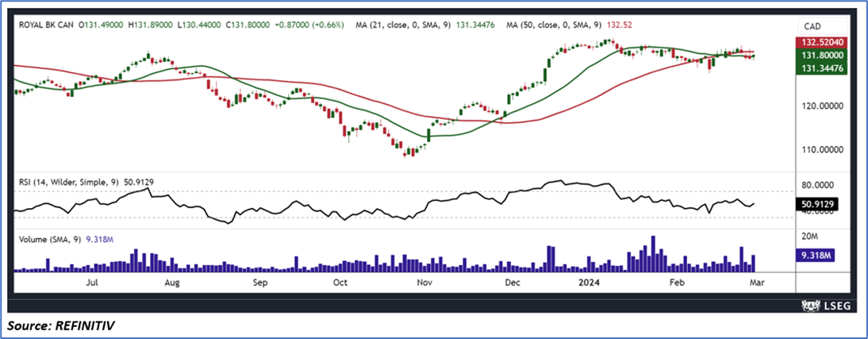Click the 80.0000 RSI axis label

pos(820,186)
